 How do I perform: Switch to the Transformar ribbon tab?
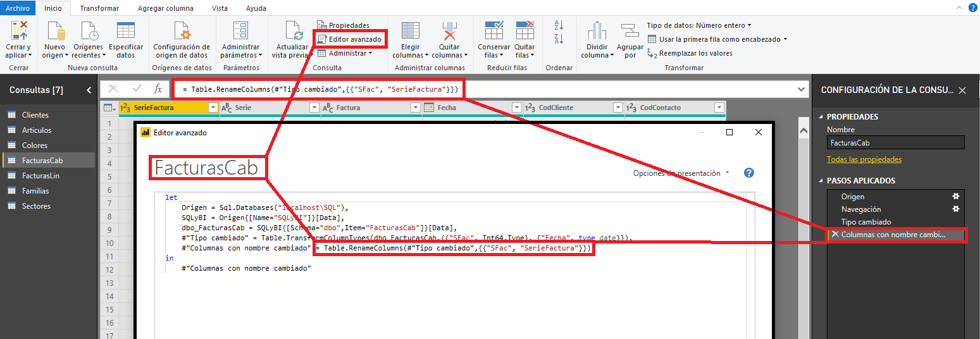[99, 8]
